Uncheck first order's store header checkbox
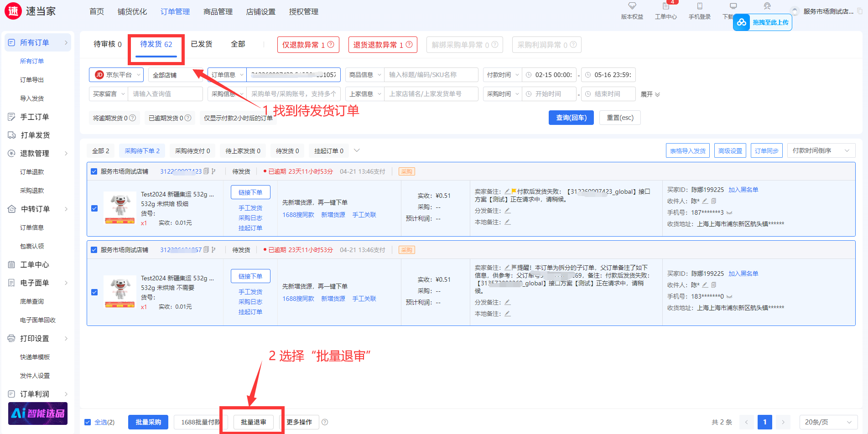The image size is (868, 434). point(94,171)
